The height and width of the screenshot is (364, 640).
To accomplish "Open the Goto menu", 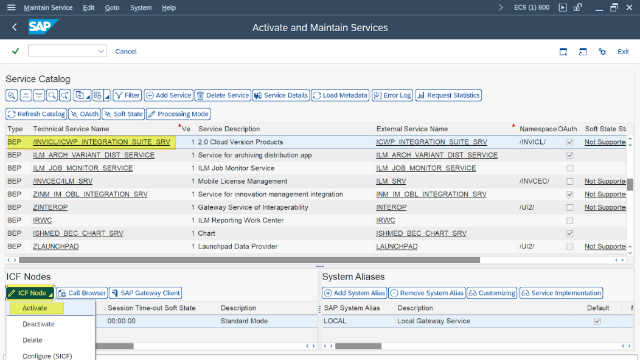I will [x=112, y=7].
